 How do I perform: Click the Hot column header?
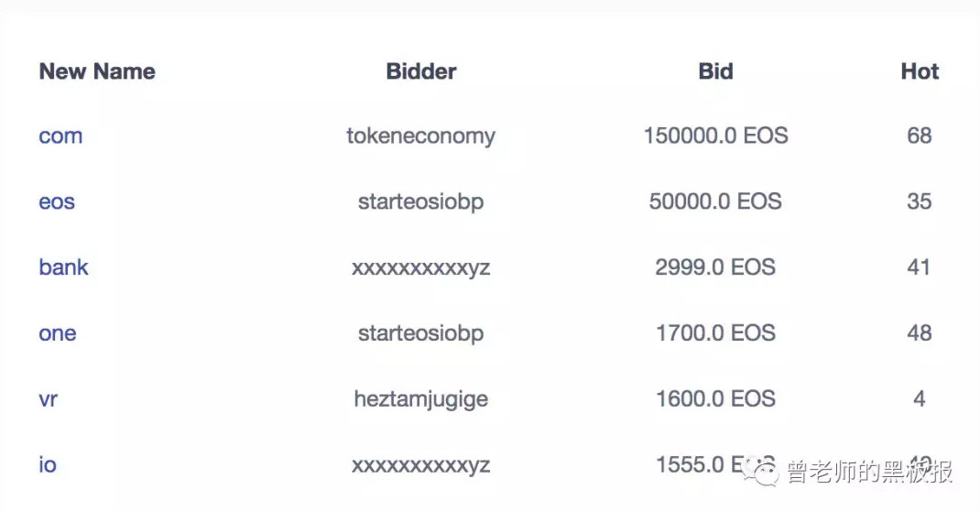coord(920,71)
